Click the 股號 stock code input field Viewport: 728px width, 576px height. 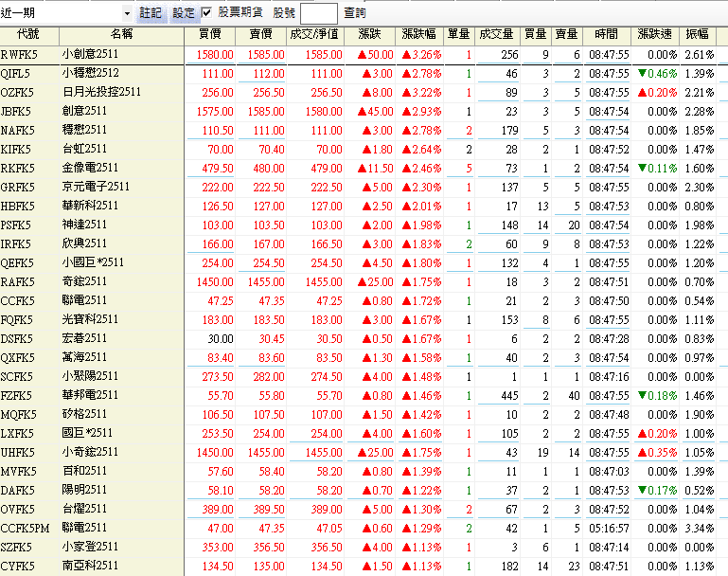[318, 13]
